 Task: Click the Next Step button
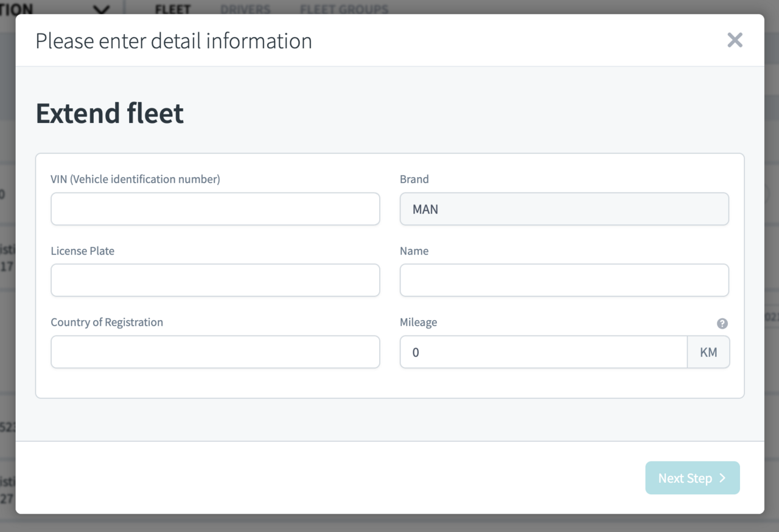[x=693, y=478]
